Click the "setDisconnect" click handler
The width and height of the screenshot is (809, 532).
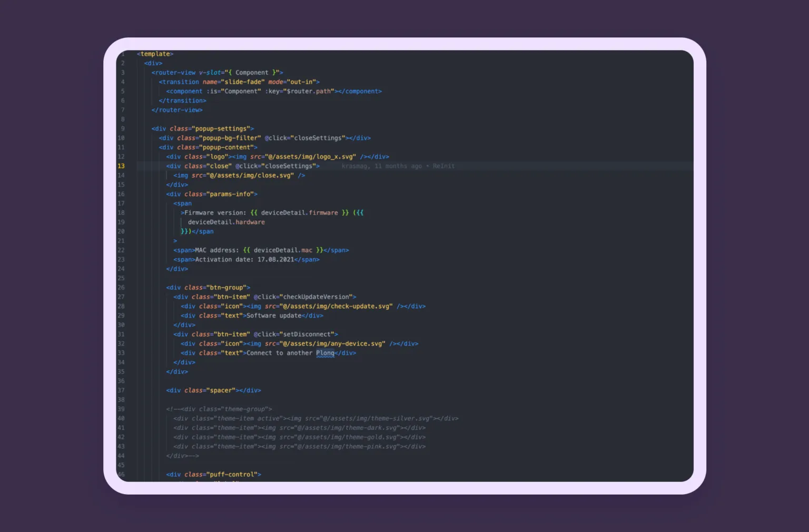(x=307, y=334)
